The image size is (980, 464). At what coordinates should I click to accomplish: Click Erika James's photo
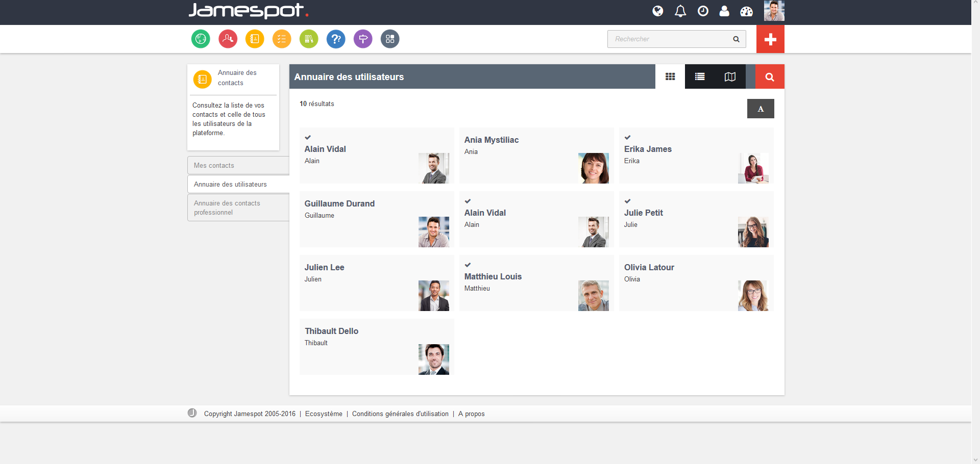(753, 168)
